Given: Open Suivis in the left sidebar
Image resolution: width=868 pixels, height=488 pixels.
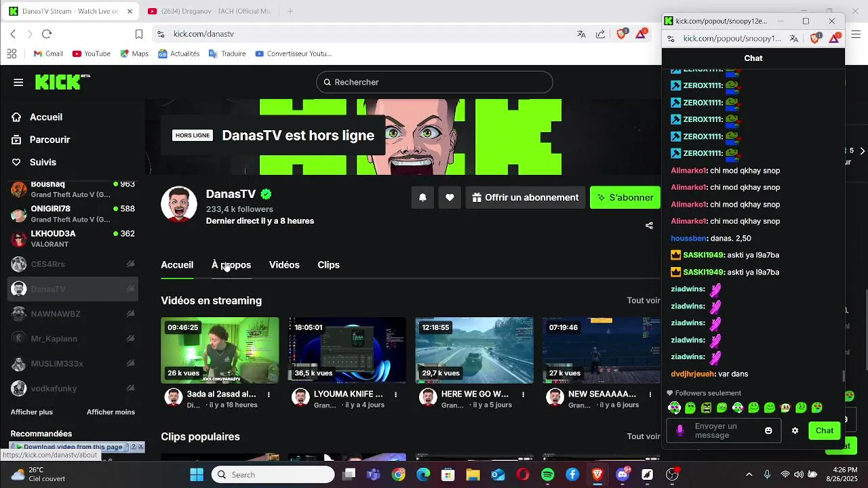Looking at the screenshot, I should point(34,162).
